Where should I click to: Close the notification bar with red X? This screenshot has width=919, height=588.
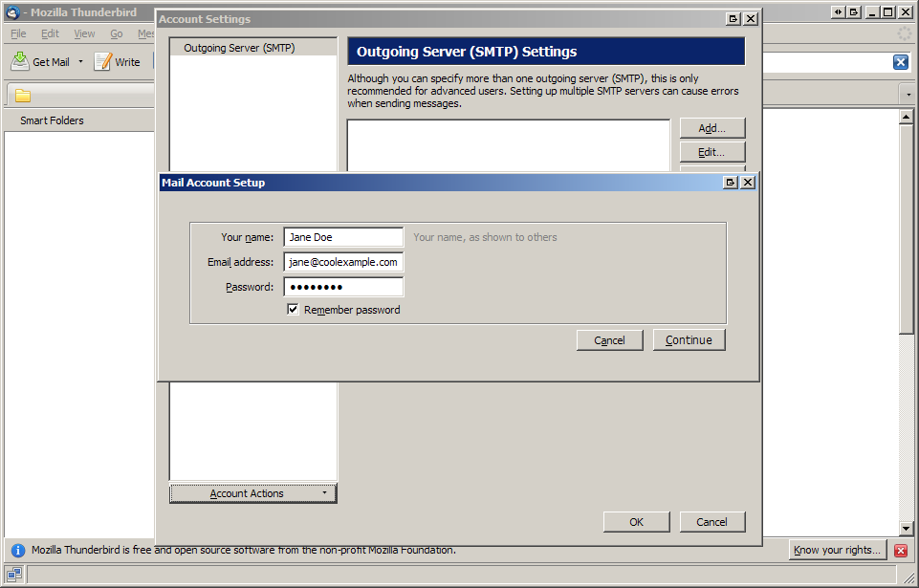[900, 550]
